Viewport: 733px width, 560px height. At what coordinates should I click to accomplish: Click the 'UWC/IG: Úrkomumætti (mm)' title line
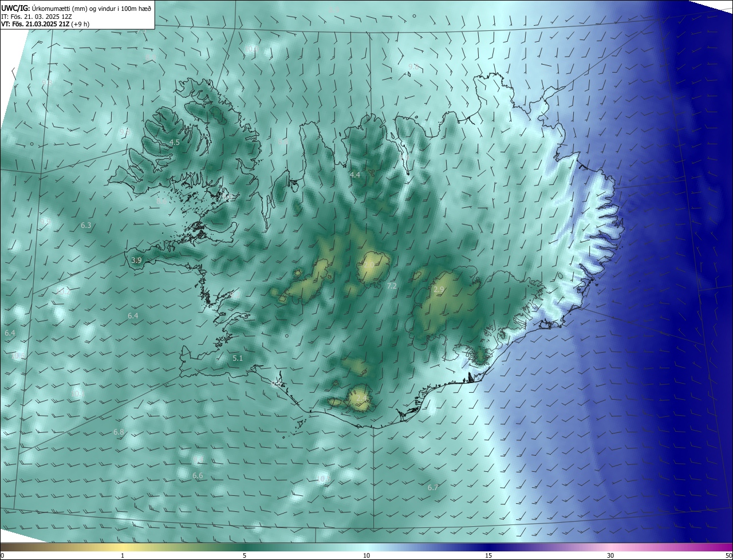(x=76, y=9)
